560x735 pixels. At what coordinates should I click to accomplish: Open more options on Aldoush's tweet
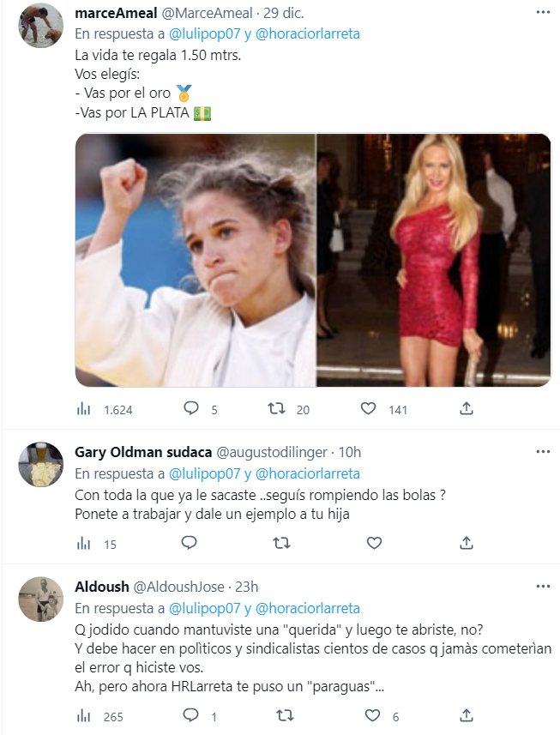coord(542,586)
